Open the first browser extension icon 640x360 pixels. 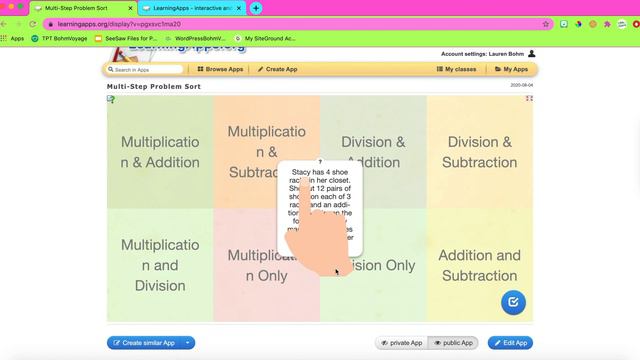point(564,24)
